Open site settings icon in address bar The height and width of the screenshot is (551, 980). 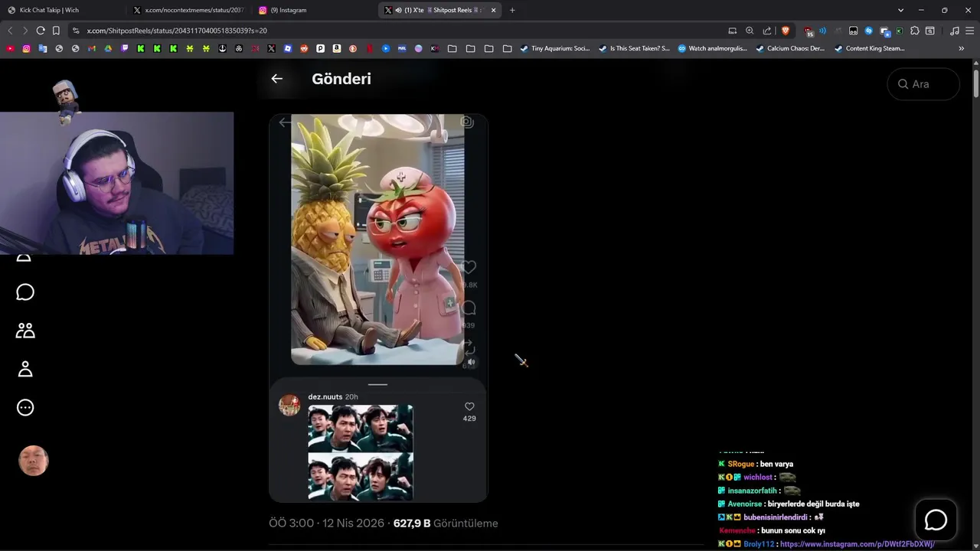coord(75,31)
